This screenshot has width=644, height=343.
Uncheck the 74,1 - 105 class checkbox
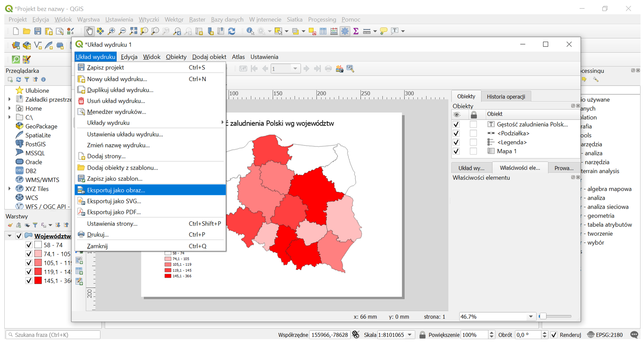tap(29, 254)
